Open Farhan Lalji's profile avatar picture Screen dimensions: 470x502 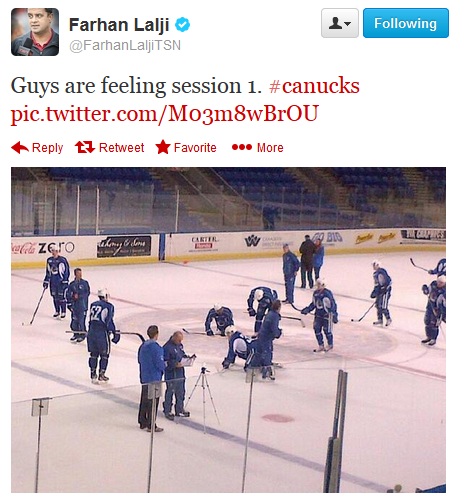(x=35, y=32)
